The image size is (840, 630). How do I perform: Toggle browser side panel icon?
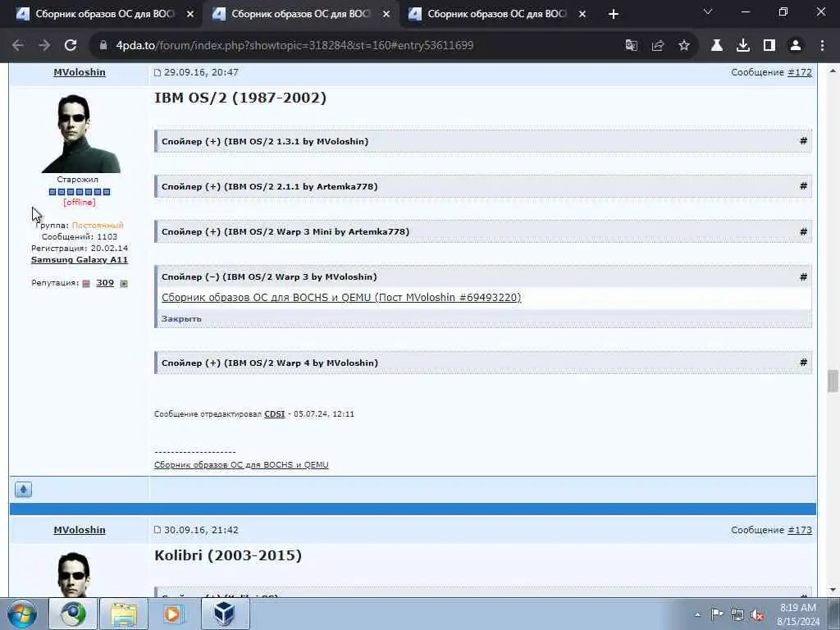[x=769, y=46]
